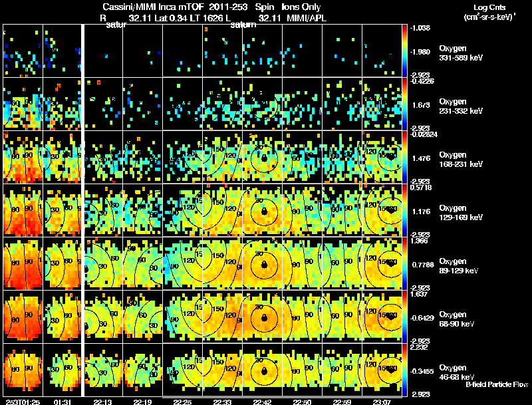Select the 46-68 keV image at 22:42
The height and width of the screenshot is (405, 532).
(262, 370)
